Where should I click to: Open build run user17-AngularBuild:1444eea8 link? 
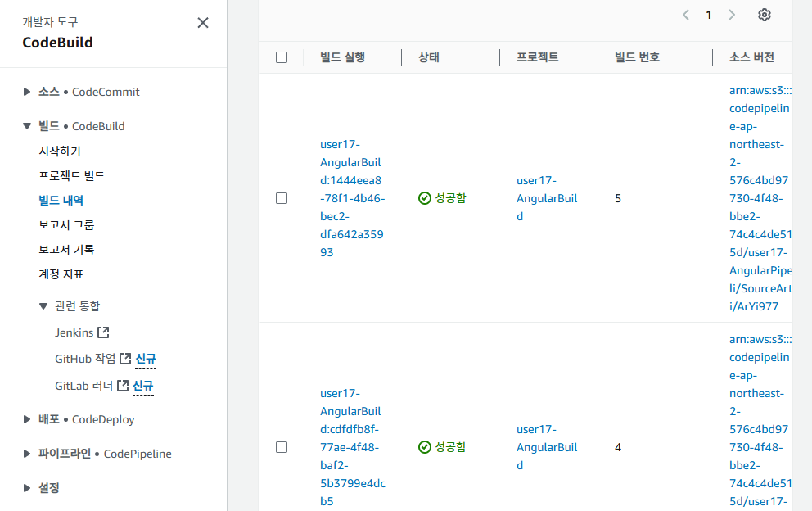point(352,198)
